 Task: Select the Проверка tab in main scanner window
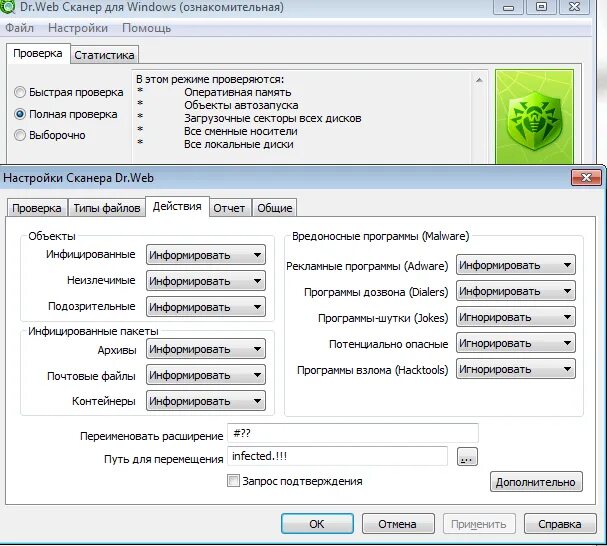pos(38,53)
